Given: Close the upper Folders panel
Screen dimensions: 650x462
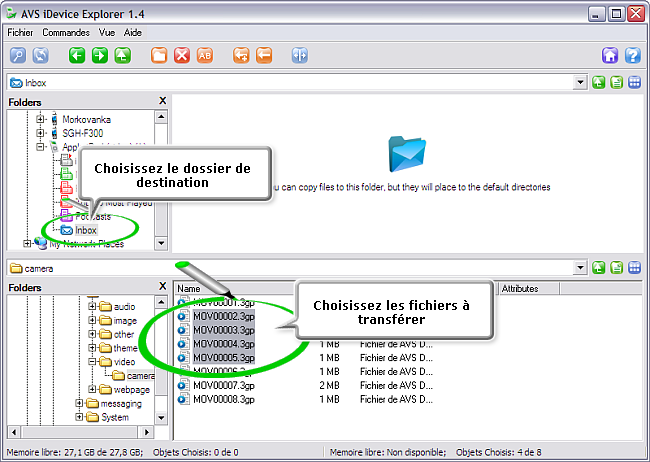Looking at the screenshot, I should click(162, 101).
